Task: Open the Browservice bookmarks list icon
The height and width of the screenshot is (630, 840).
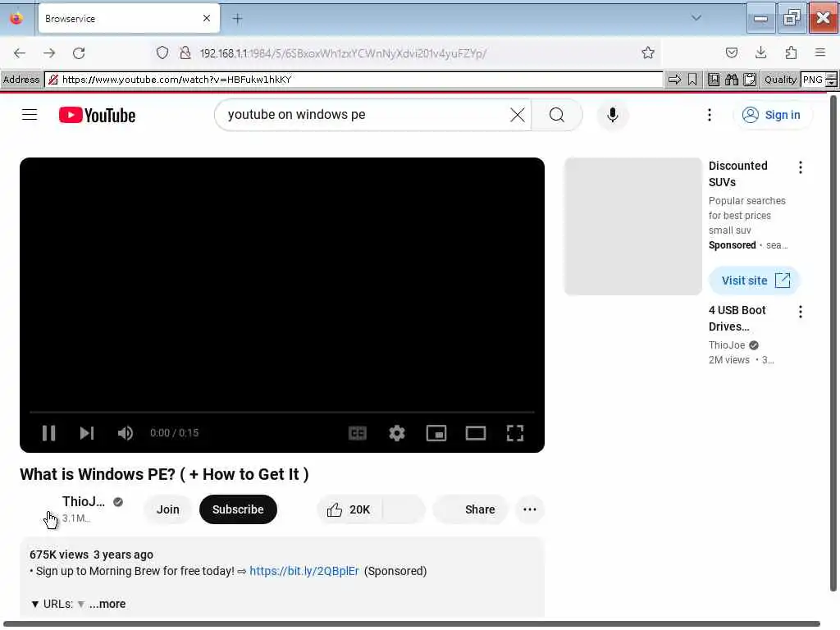Action: (714, 80)
